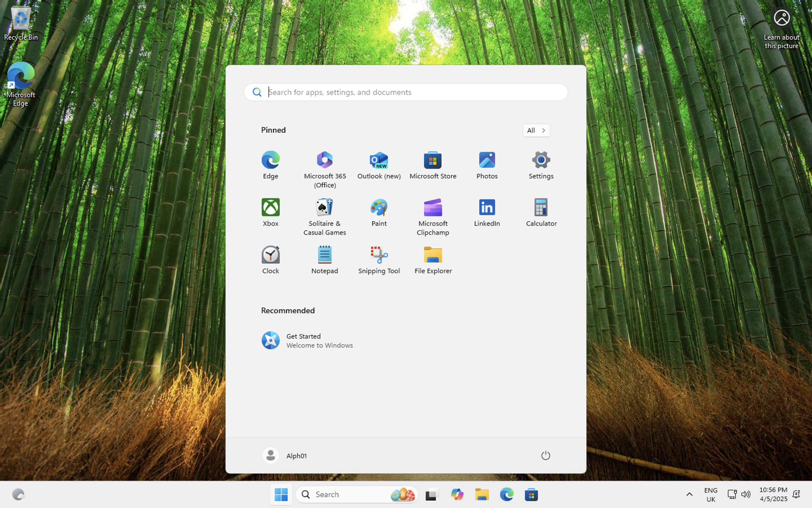Select the Microsoft Edge desktop shortcut

(x=21, y=84)
